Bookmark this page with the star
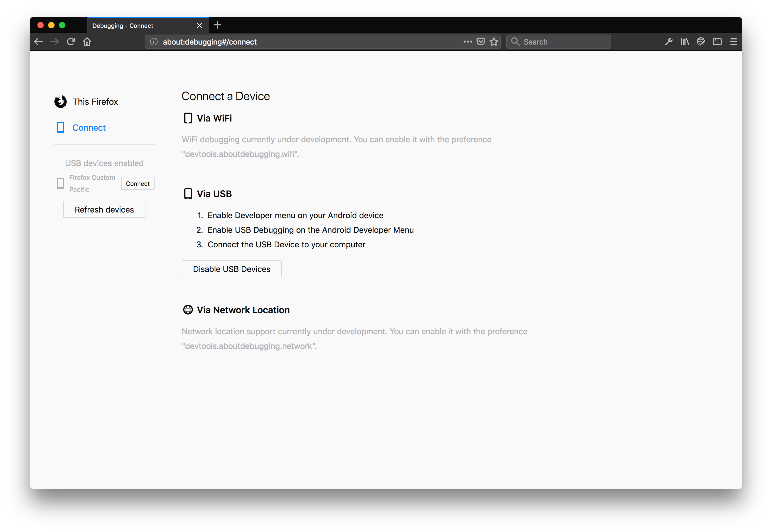This screenshot has width=772, height=532. point(494,42)
